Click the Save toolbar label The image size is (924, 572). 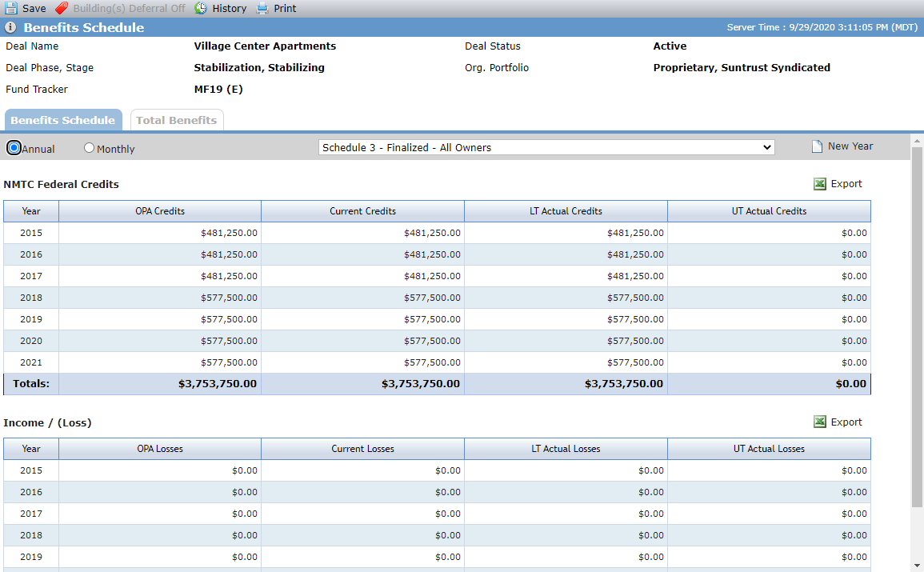pyautogui.click(x=34, y=8)
